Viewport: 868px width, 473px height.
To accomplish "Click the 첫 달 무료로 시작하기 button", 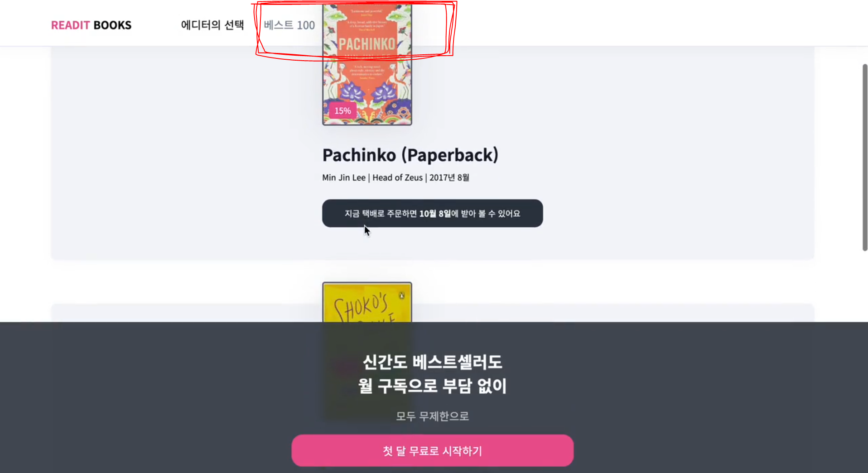I will (432, 450).
